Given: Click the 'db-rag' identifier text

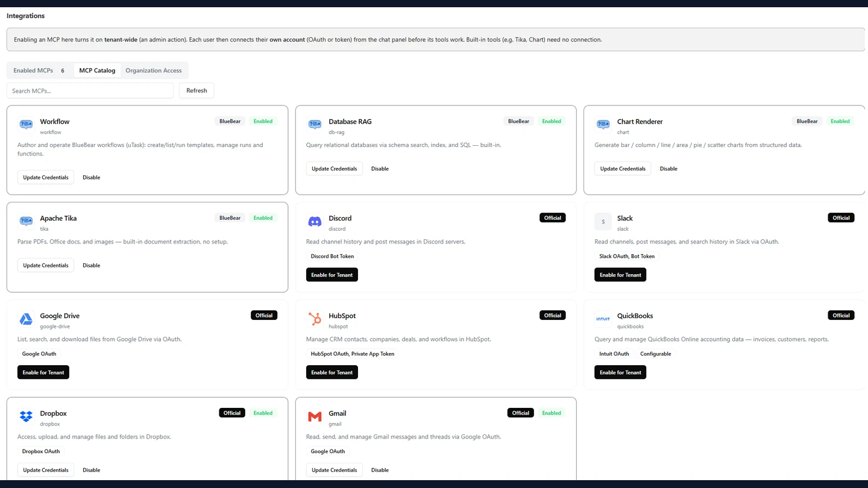Looking at the screenshot, I should [x=336, y=132].
